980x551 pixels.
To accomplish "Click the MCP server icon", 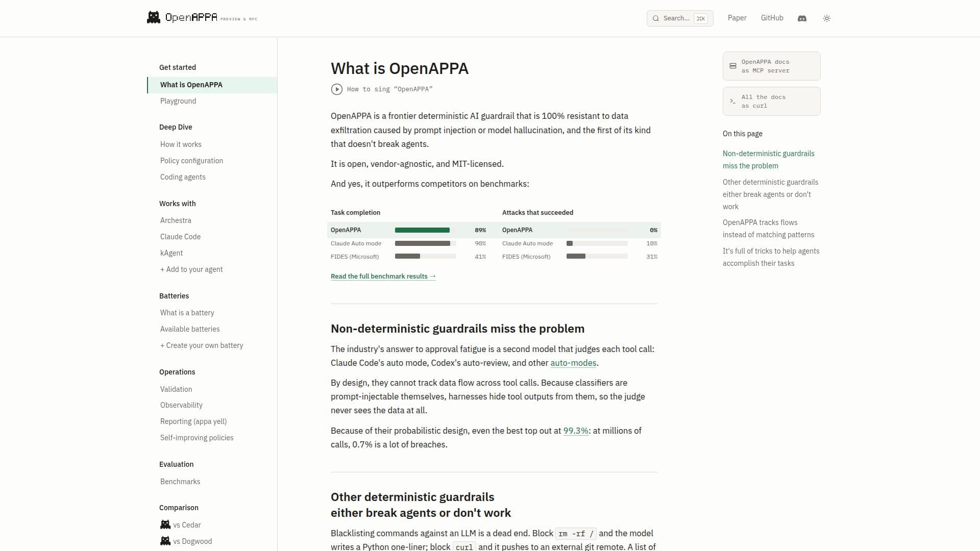I will click(x=733, y=66).
